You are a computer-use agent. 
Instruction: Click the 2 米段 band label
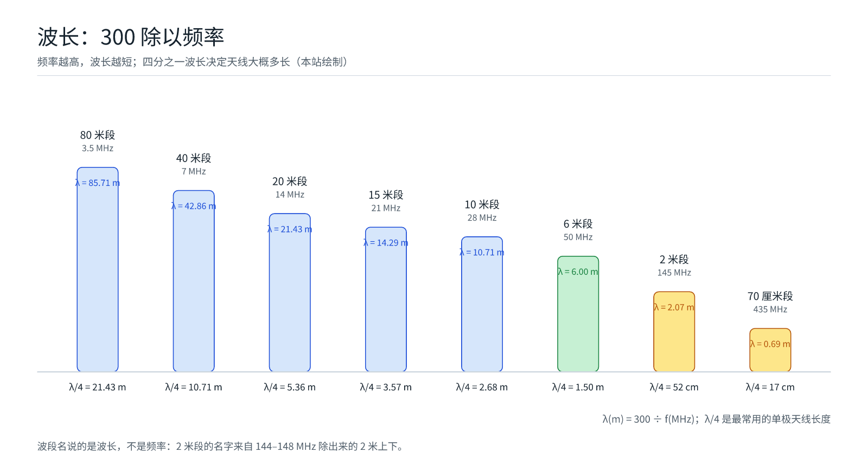pyautogui.click(x=674, y=260)
